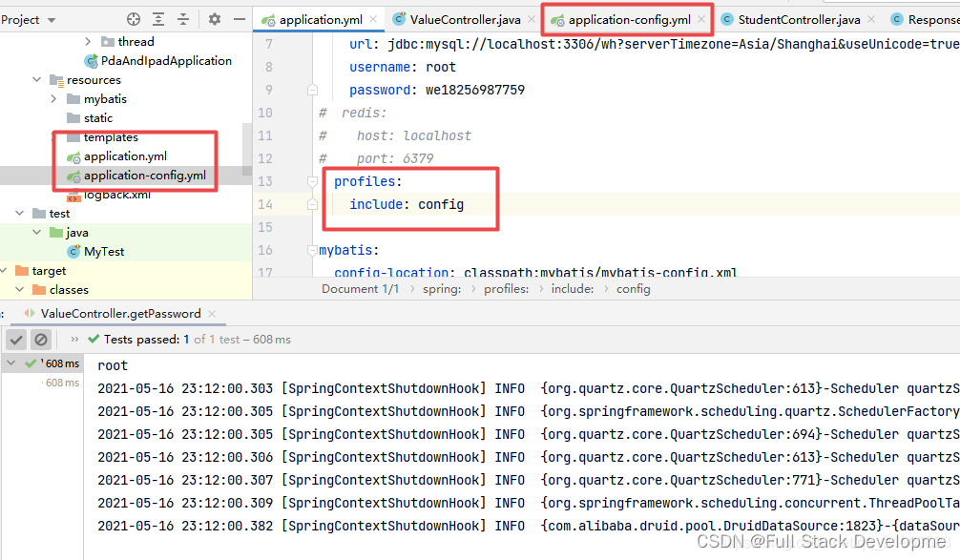Image resolution: width=960 pixels, height=560 pixels.
Task: Click the 'root' console output line
Action: pyautogui.click(x=113, y=365)
